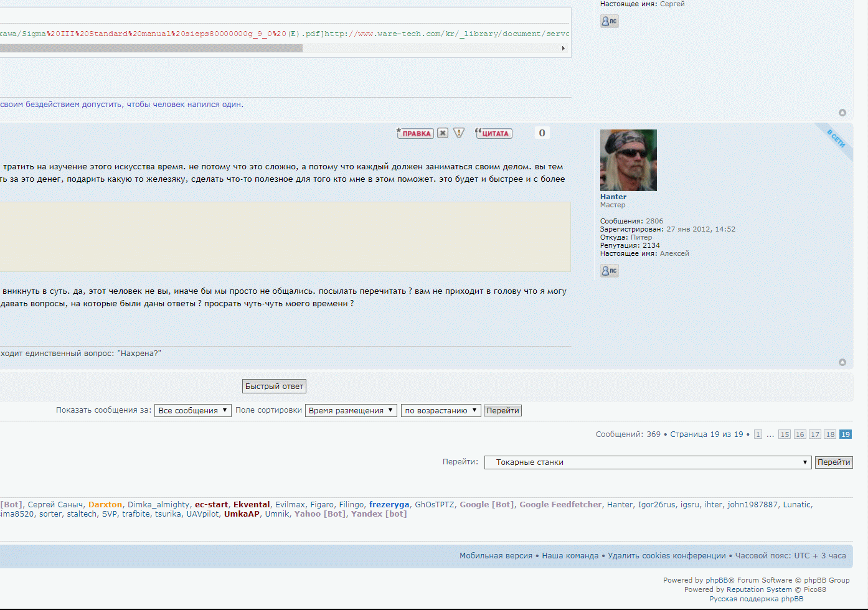Click the Быстрый ответ button
Image resolution: width=868 pixels, height=610 pixels.
(x=274, y=387)
